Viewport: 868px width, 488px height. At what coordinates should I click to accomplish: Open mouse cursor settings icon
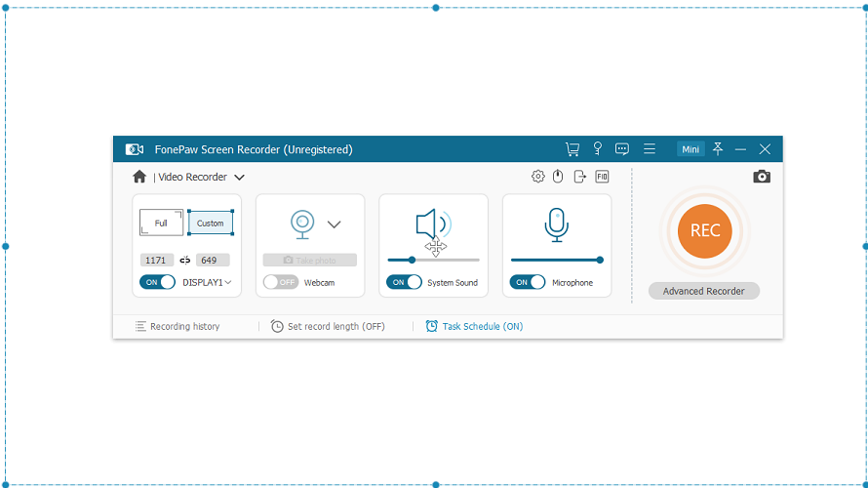pyautogui.click(x=558, y=176)
